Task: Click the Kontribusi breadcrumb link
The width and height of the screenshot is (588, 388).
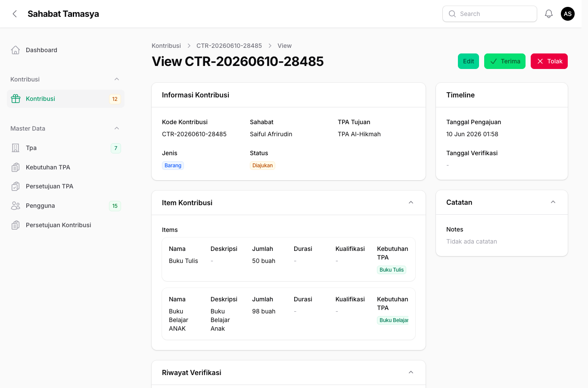Action: 166,46
